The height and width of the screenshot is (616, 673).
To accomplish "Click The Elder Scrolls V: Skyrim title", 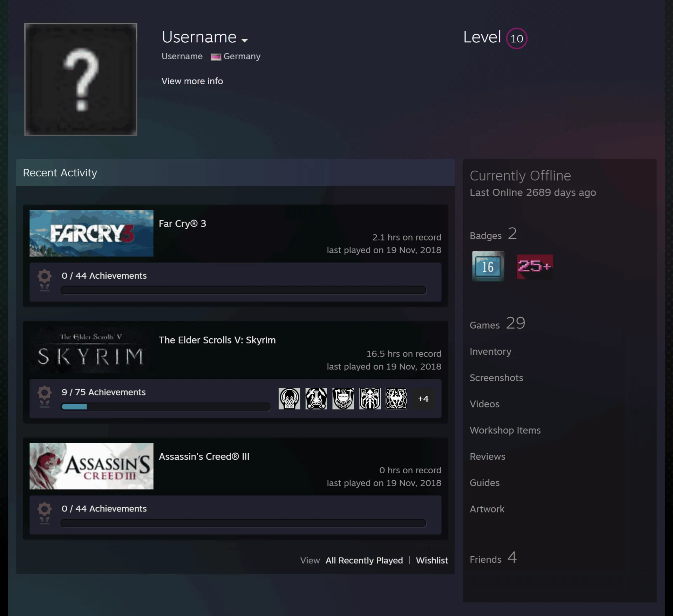I will click(217, 340).
